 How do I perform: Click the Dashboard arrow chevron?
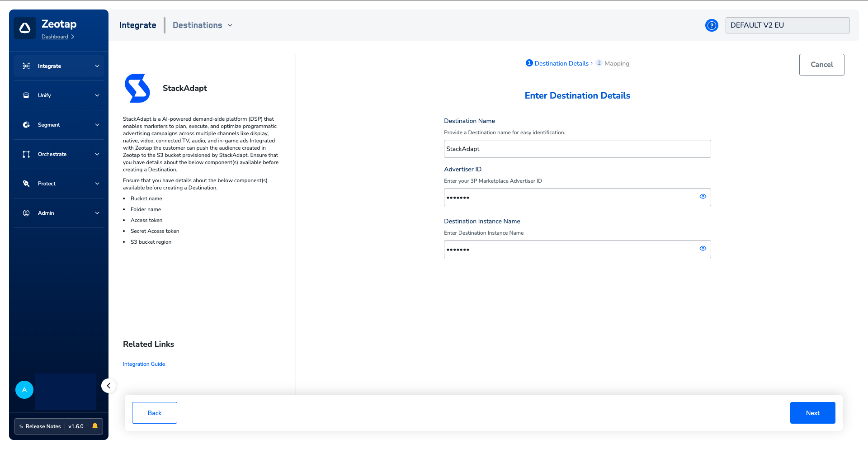[x=73, y=37]
